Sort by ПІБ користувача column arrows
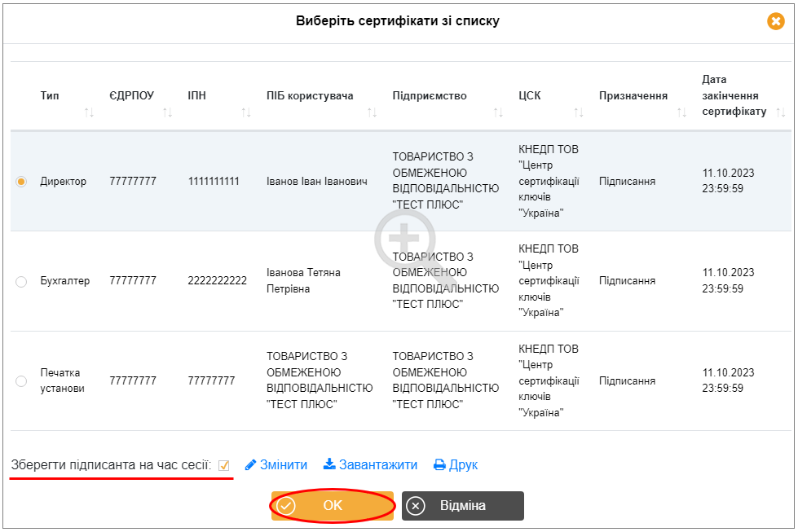Image resolution: width=798 pixels, height=532 pixels. (x=372, y=112)
